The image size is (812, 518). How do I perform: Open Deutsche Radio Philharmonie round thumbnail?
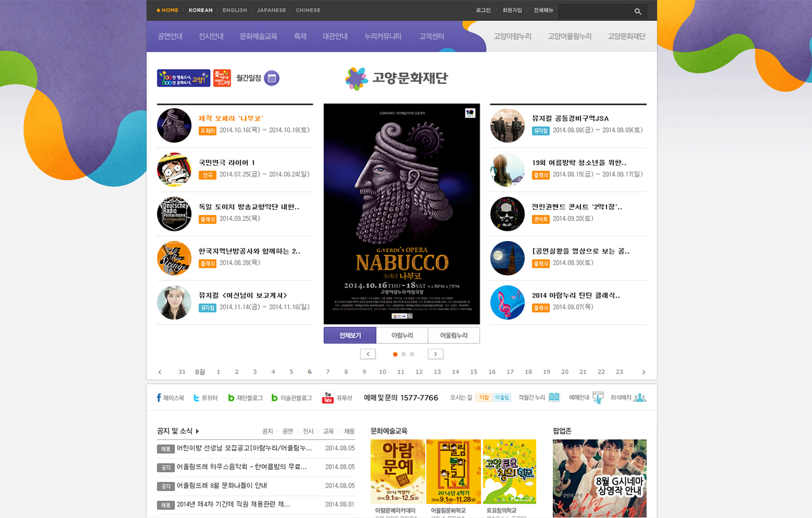point(174,214)
